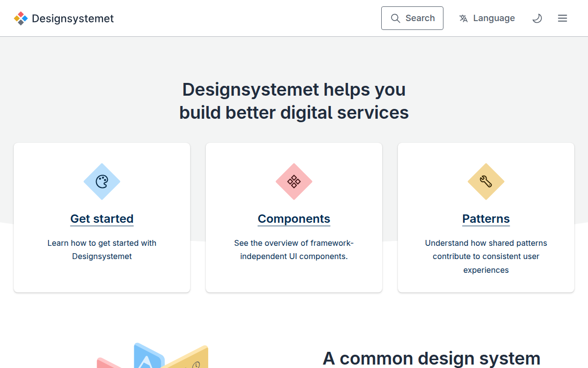Click the isometric blocks illustration

pos(152,356)
